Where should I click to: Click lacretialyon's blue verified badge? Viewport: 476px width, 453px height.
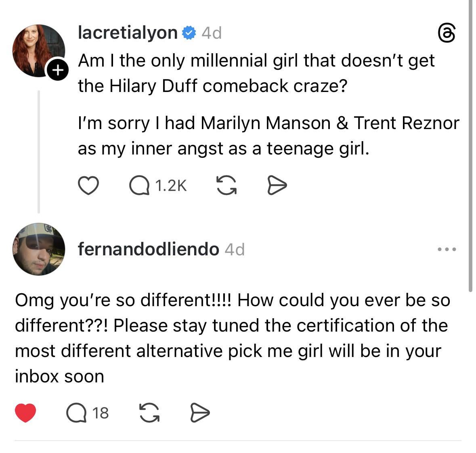click(189, 33)
